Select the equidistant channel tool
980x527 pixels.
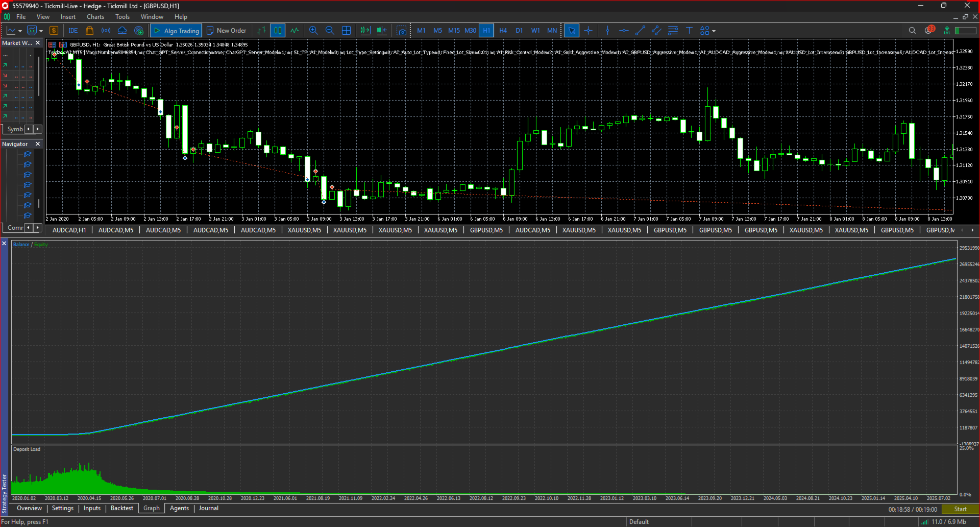click(x=656, y=31)
